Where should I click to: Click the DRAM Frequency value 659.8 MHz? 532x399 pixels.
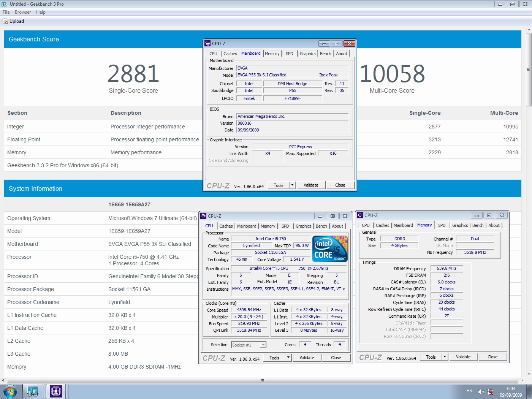tap(446, 268)
